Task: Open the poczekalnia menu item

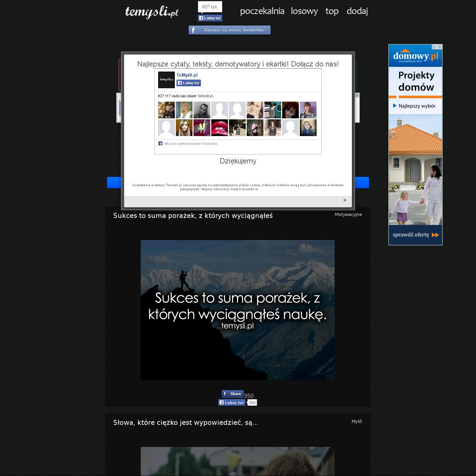Action: click(x=262, y=11)
